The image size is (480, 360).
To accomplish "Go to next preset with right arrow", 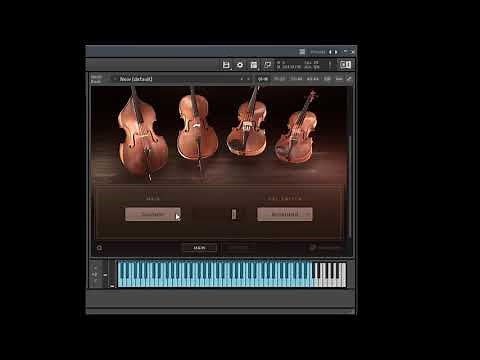I will point(336,52).
